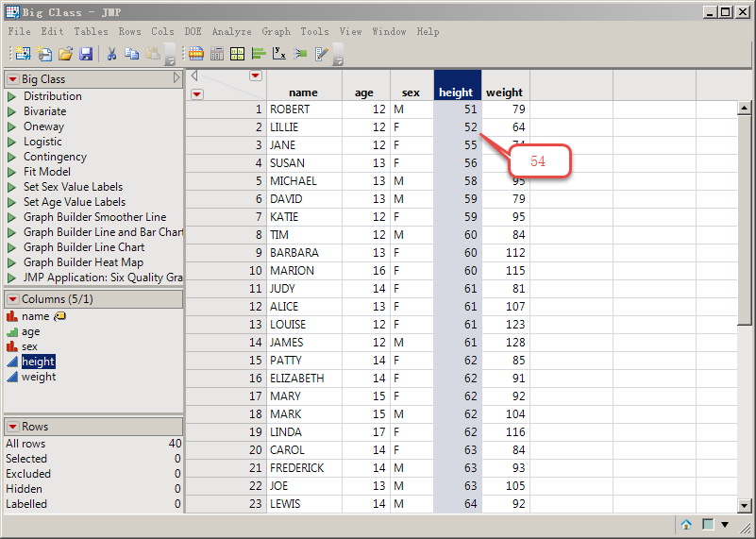Run the Fit Model script green triangle

coord(12,172)
